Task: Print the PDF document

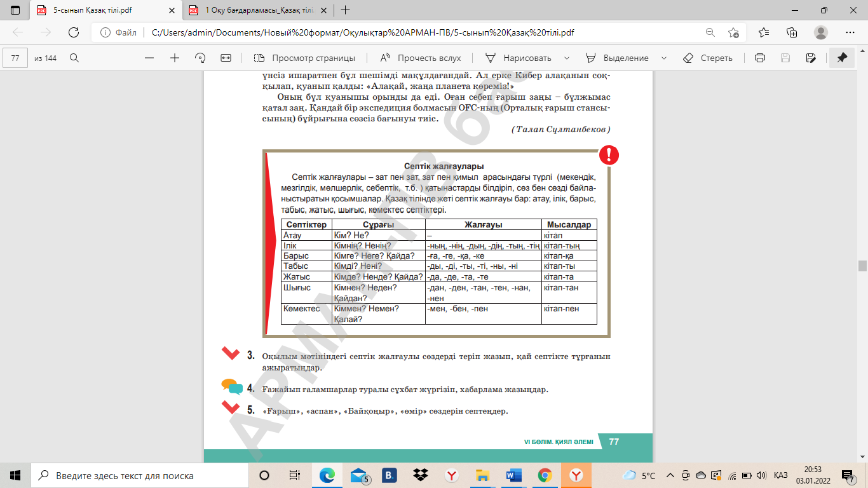Action: [759, 58]
